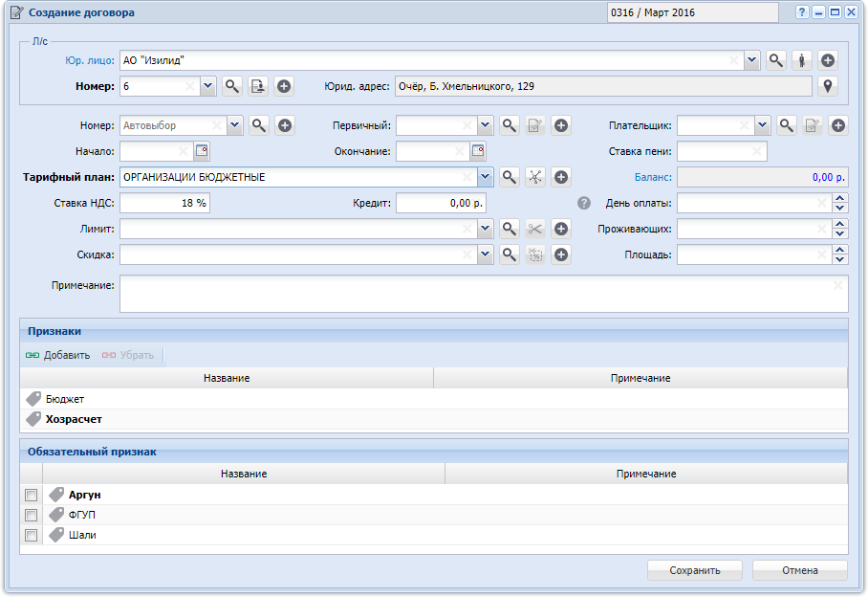
Task: Select the Бюджет attribute row
Action: pos(434,399)
